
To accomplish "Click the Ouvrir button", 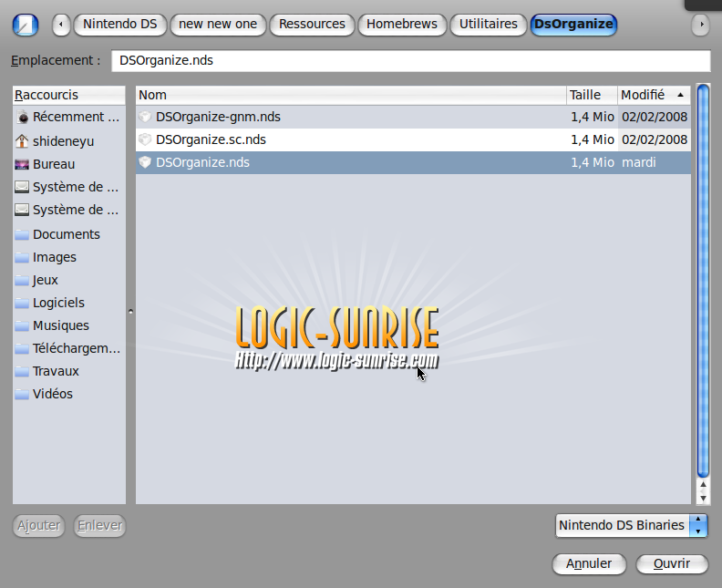I will (x=672, y=563).
